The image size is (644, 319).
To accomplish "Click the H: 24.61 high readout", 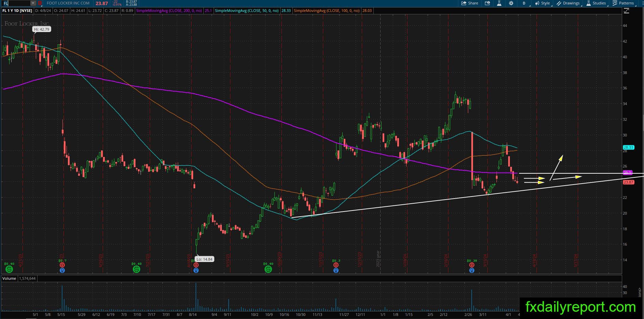I will point(78,11).
